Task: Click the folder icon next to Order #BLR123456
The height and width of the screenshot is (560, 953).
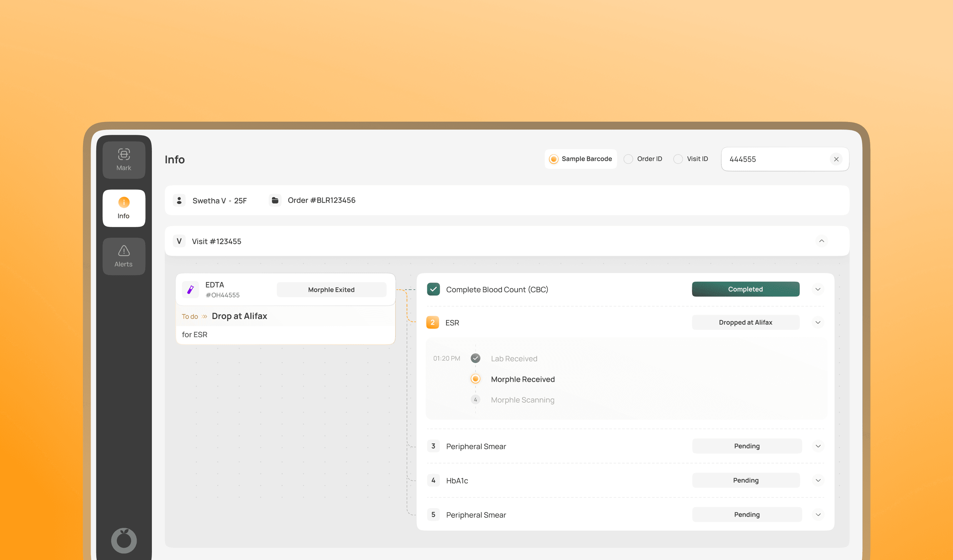Action: click(275, 200)
